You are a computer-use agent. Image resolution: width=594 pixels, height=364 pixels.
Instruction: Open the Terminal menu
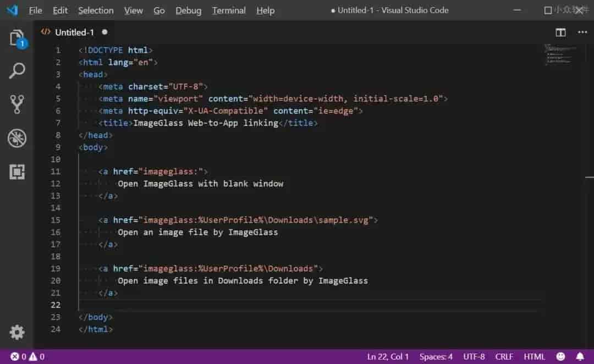229,10
